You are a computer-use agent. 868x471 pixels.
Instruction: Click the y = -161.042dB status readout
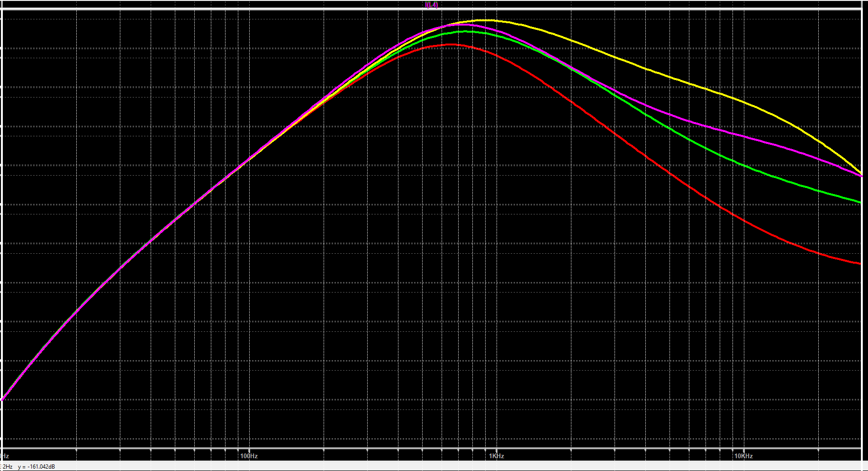pos(36,467)
